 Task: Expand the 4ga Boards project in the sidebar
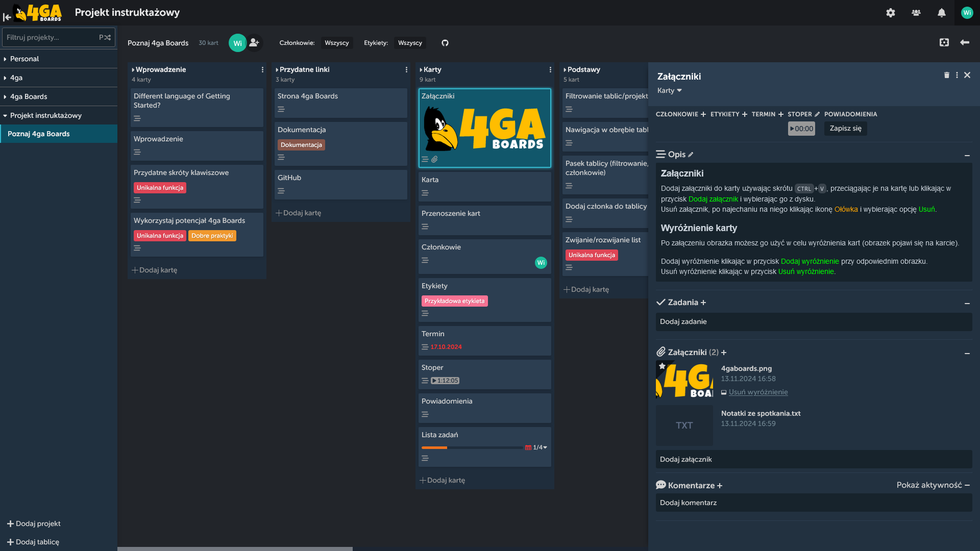click(5, 97)
